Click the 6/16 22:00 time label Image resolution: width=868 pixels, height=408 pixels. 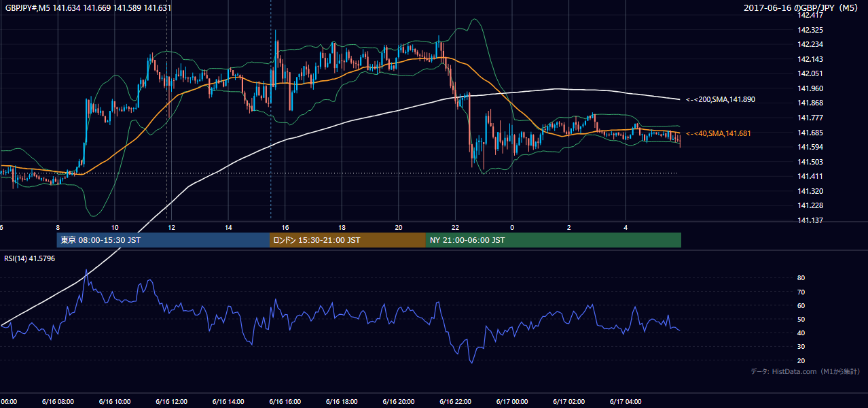tap(455, 402)
